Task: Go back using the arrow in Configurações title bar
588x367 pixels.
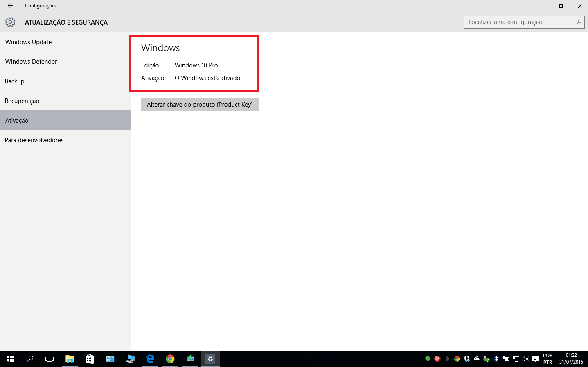Action: (x=10, y=6)
